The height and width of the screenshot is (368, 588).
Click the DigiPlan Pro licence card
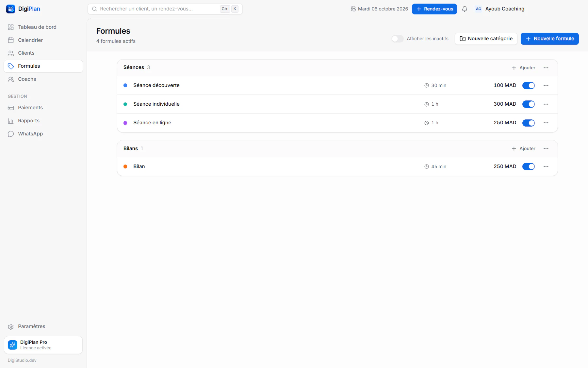pos(43,345)
